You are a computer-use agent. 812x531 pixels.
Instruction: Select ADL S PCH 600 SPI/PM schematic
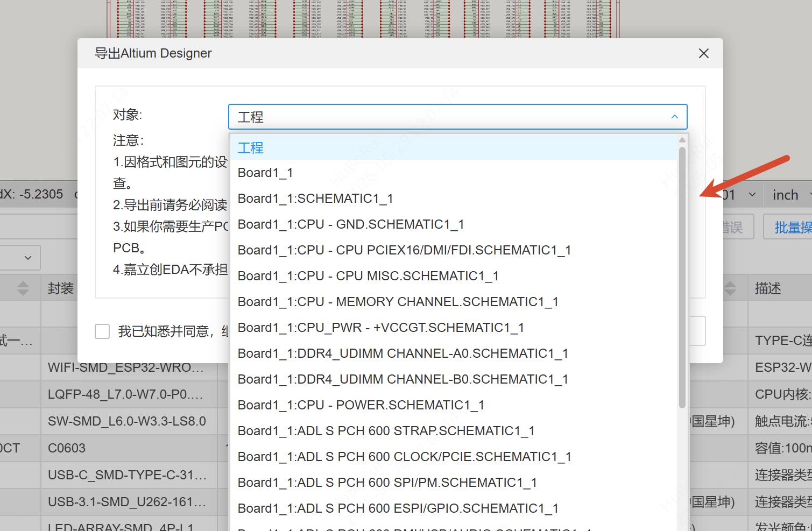point(453,483)
